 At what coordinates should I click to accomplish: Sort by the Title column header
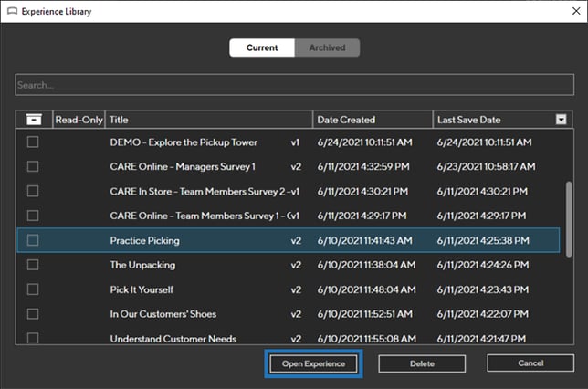(209, 120)
